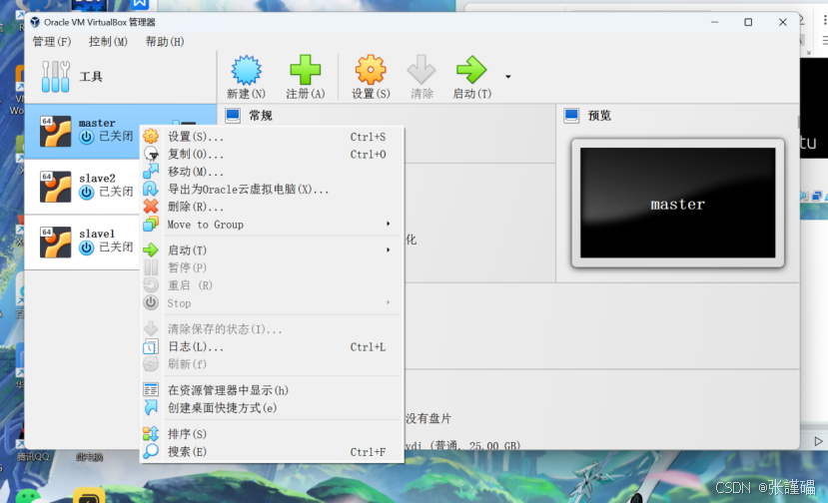This screenshot has height=504, width=828.
Task: Click the master preview thumbnail
Action: coord(677,203)
